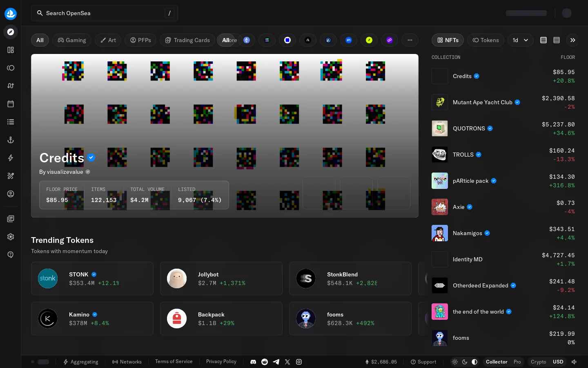Open the Credits featured collection title
This screenshot has height=368, width=588.
click(62, 158)
